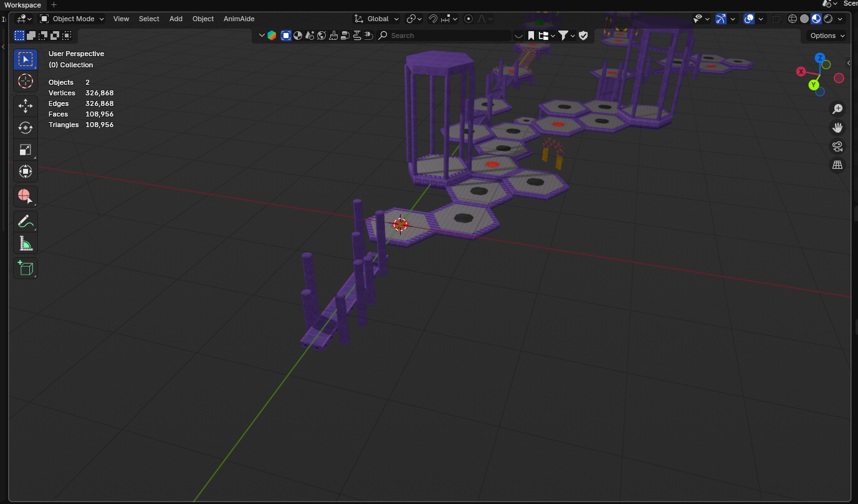Viewport: 858px width, 504px height.
Task: Click the Zoom view magnifier icon
Action: pos(837,110)
